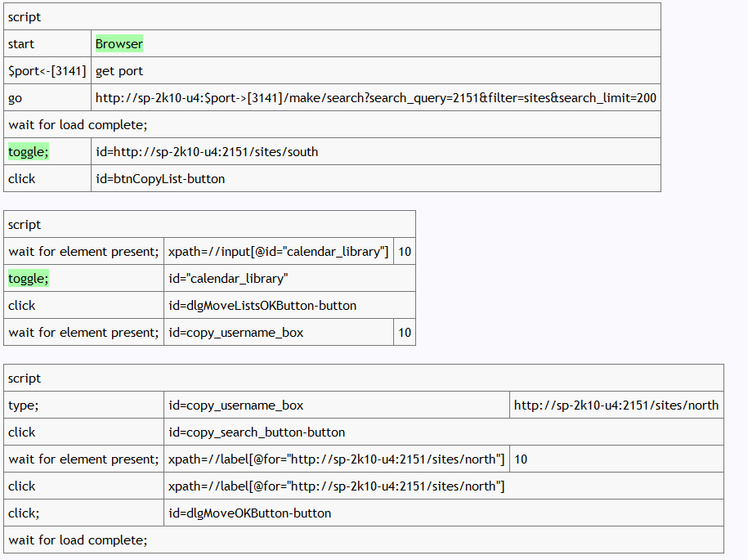
Task: Click the 10 beside the label xpath
Action: 521,459
